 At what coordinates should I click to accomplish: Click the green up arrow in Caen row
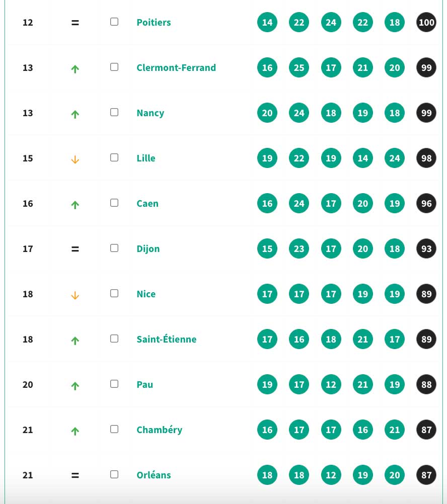(x=75, y=205)
